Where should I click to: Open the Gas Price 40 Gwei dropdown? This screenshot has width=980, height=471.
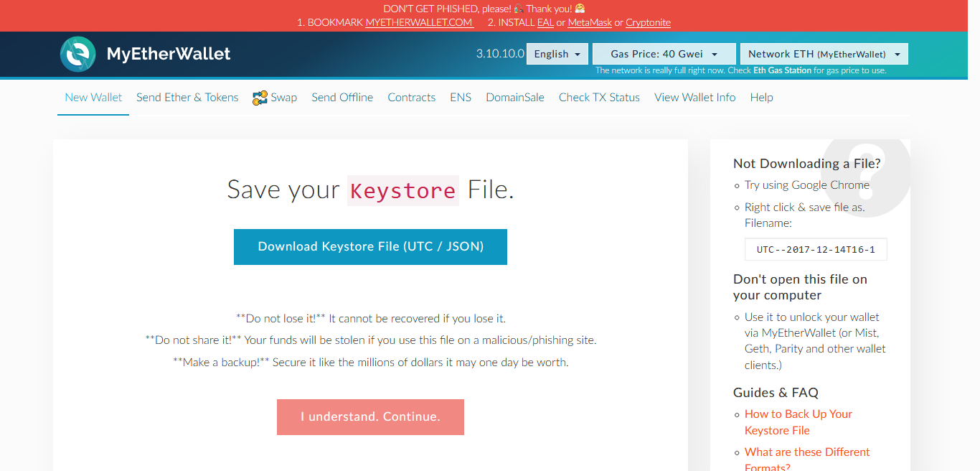click(664, 54)
